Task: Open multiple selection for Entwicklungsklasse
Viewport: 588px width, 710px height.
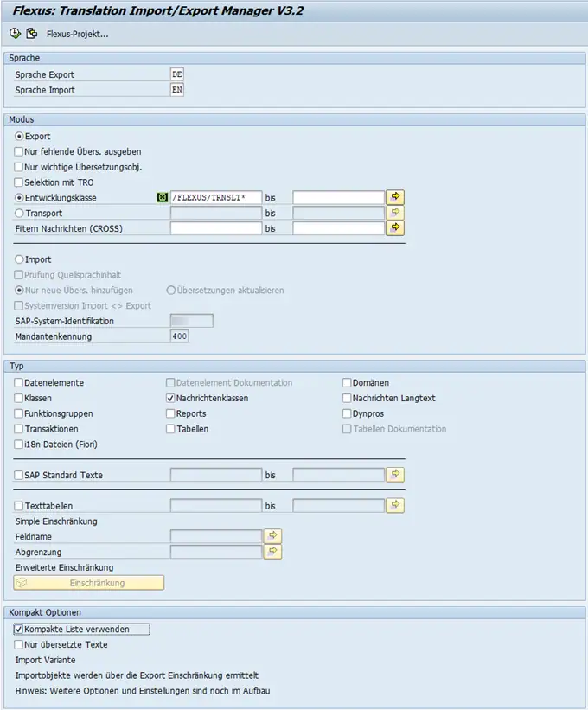Action: (395, 197)
